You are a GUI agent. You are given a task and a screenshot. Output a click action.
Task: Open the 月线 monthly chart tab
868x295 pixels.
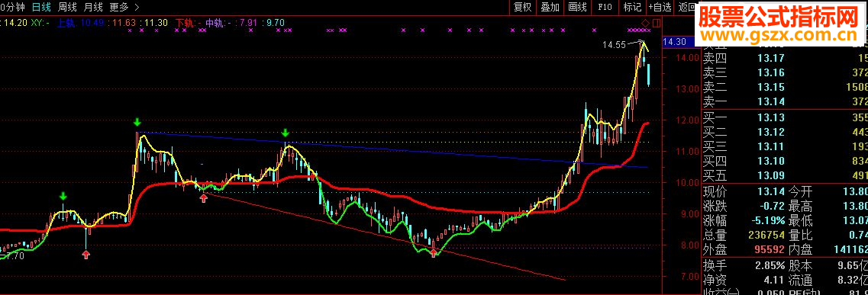[x=93, y=7]
